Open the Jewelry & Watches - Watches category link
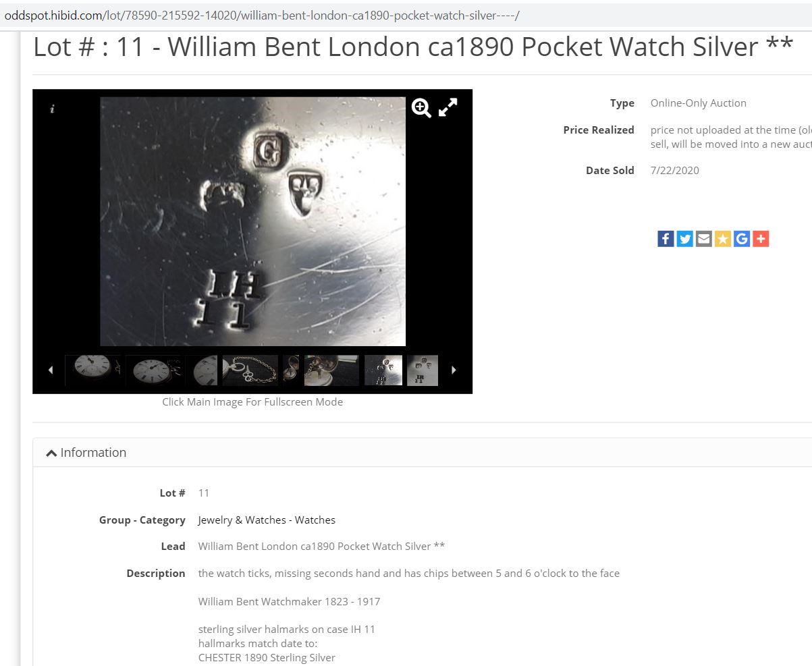The image size is (812, 666). click(x=267, y=520)
